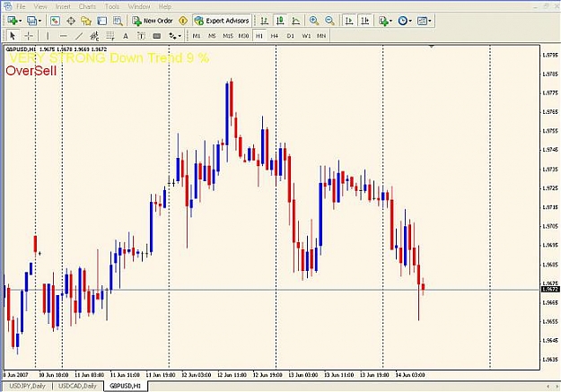Open the Navigator folder-star icon
This screenshot has height=392, width=561.
(86, 21)
